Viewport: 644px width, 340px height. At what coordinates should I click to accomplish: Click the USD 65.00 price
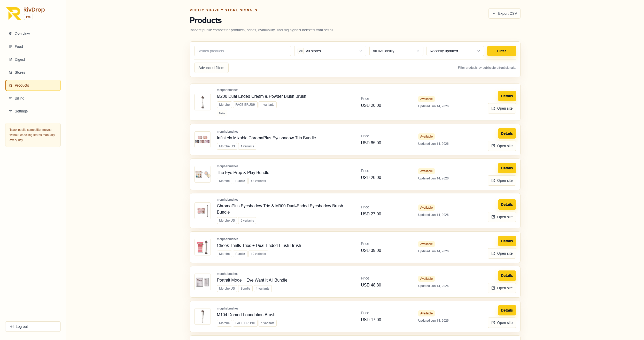(371, 143)
